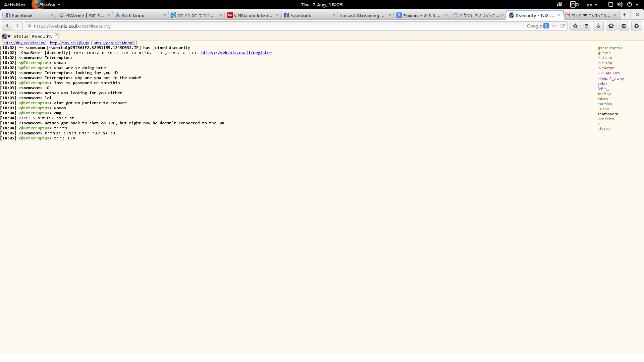Image resolution: width=644 pixels, height=362 pixels.
Task: Close the Arch Linux browser tab
Action: (x=165, y=15)
